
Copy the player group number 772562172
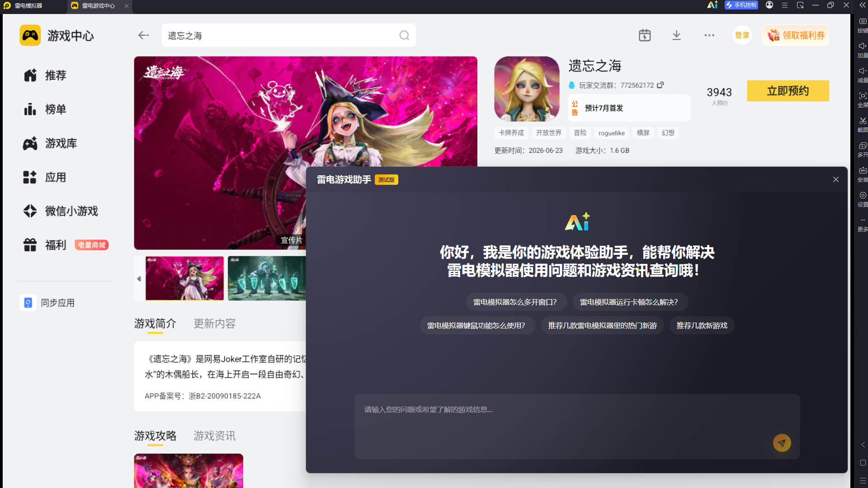(x=660, y=85)
